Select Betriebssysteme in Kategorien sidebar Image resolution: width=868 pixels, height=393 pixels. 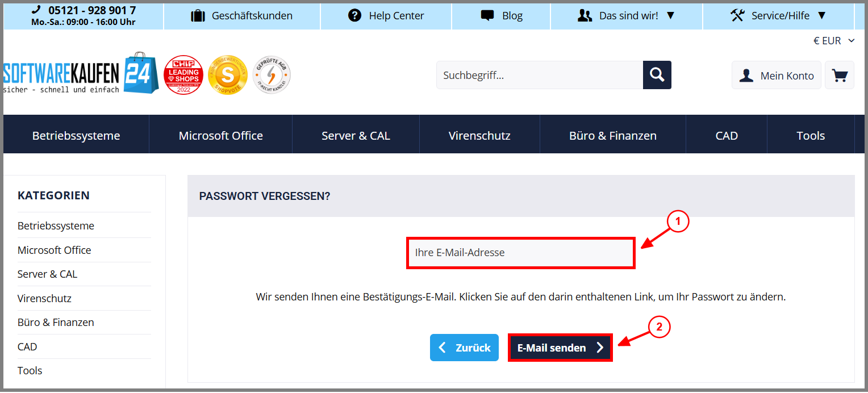[56, 226]
